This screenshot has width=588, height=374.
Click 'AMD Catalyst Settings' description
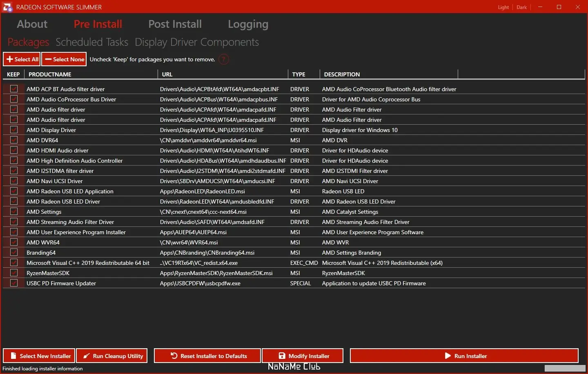pyautogui.click(x=350, y=212)
